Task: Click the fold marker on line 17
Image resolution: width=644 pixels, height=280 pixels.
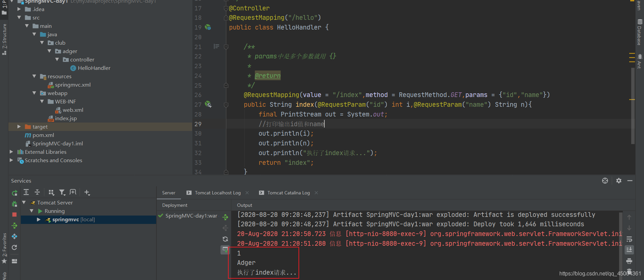Action: click(226, 8)
